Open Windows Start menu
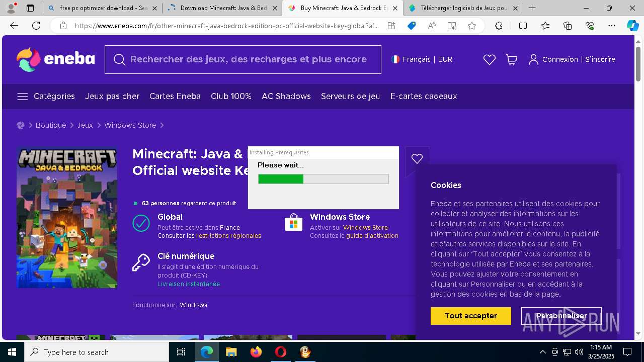 pyautogui.click(x=12, y=352)
